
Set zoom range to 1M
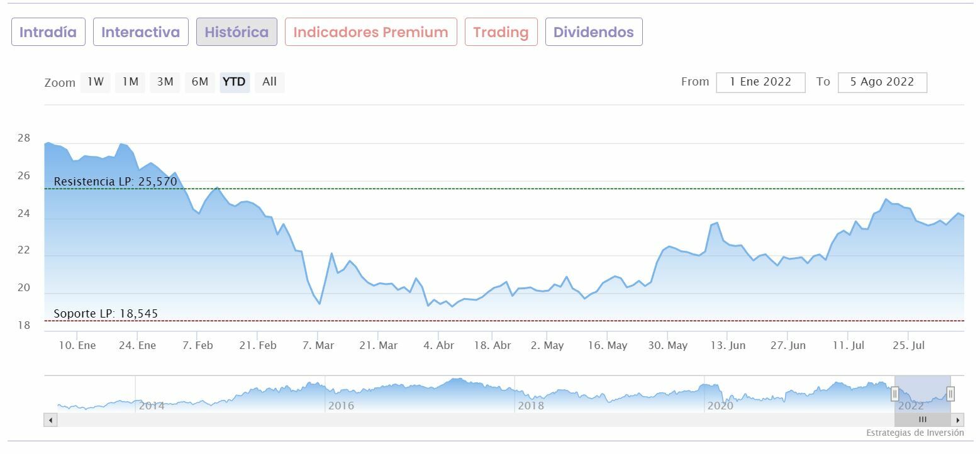tap(130, 82)
